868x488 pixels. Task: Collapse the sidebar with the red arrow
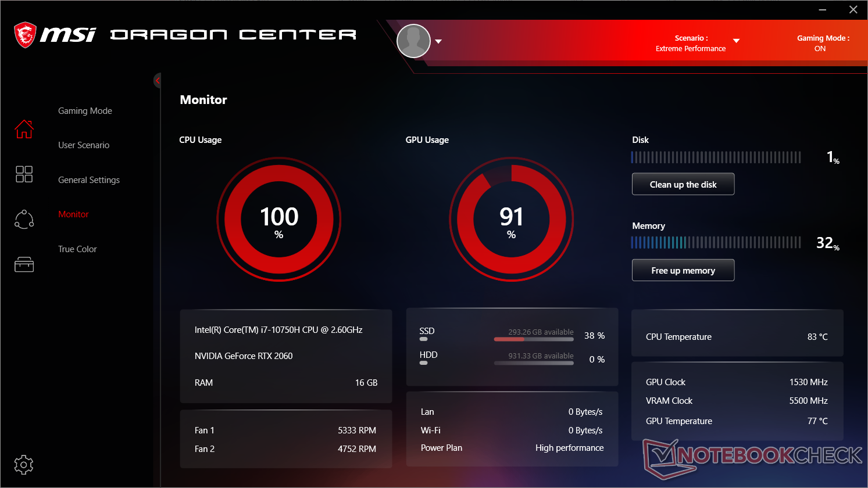(x=157, y=81)
